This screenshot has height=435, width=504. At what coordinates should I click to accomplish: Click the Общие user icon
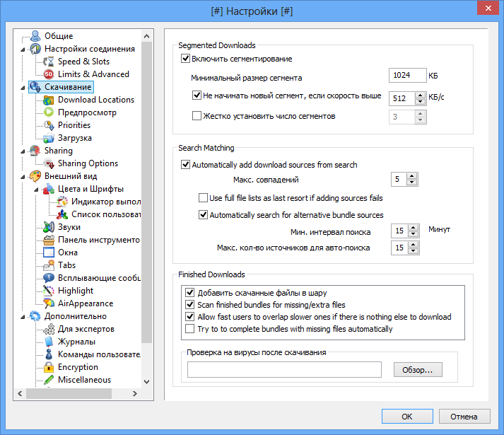(x=35, y=36)
